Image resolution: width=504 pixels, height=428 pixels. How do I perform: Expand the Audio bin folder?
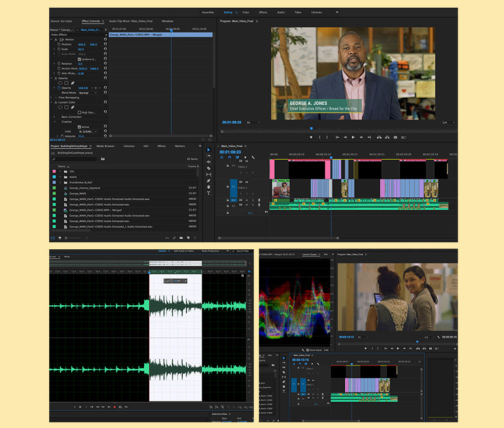[60, 177]
